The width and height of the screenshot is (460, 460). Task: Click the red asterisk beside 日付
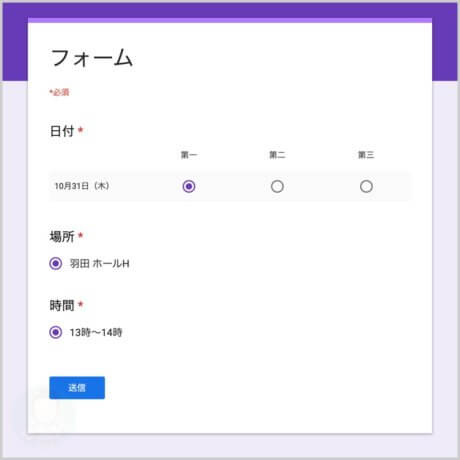pos(80,130)
